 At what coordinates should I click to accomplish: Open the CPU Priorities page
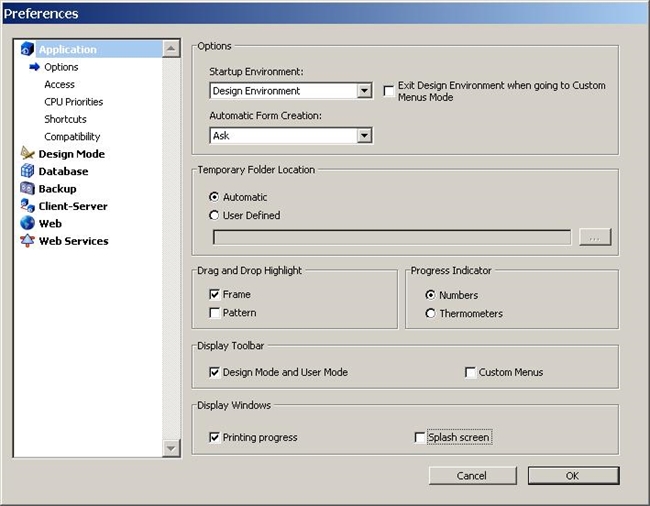coord(73,102)
